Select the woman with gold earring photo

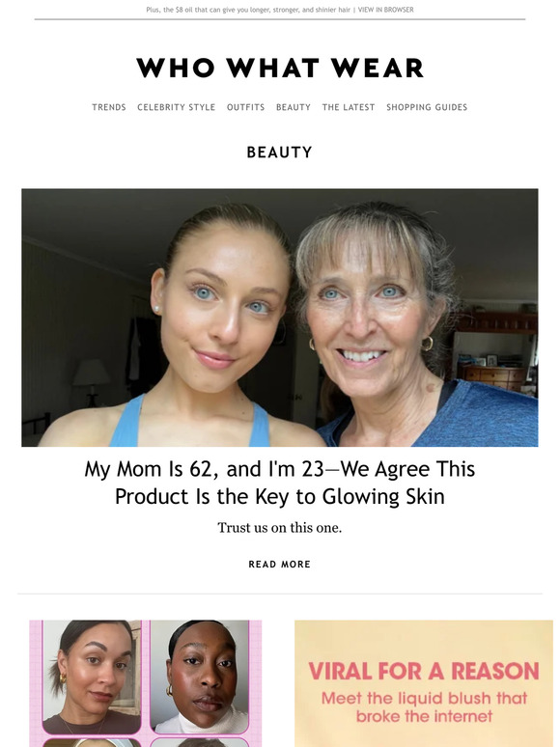click(92, 677)
